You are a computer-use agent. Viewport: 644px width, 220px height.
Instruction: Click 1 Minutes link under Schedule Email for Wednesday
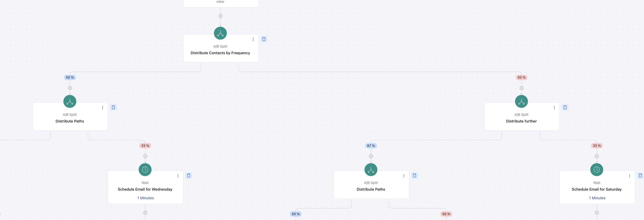pyautogui.click(x=146, y=198)
